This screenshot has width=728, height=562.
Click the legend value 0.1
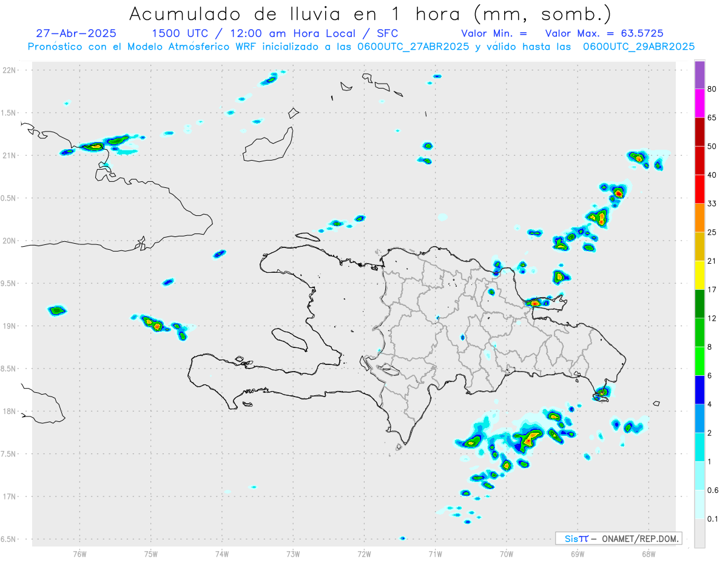coord(713,519)
